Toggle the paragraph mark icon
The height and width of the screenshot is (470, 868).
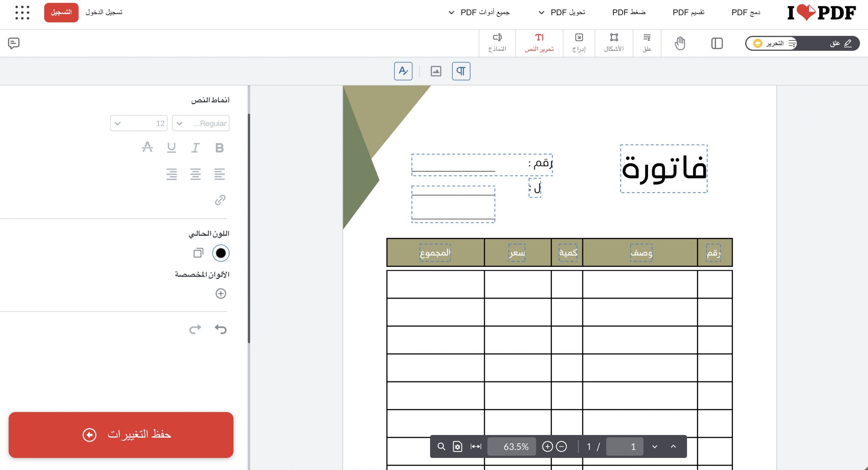(461, 71)
